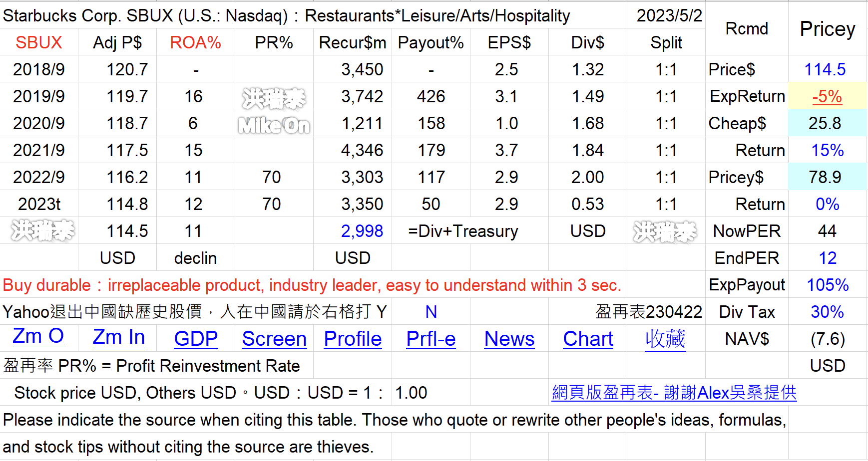Click the blue 2,998 value
This screenshot has height=461, width=868.
362,231
